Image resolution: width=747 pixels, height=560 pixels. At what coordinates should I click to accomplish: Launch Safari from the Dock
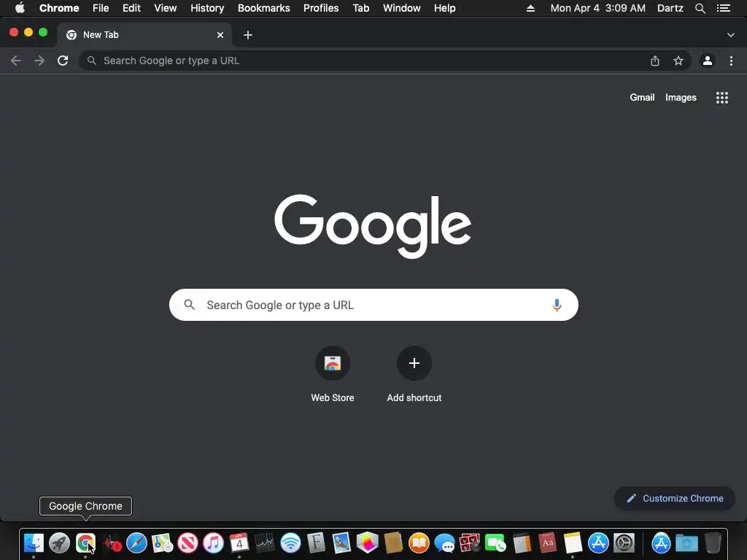136,542
